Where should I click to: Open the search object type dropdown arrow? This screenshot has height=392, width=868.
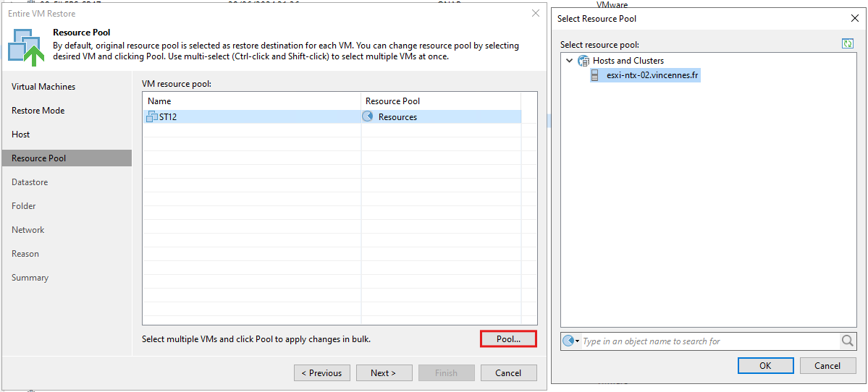coord(578,341)
